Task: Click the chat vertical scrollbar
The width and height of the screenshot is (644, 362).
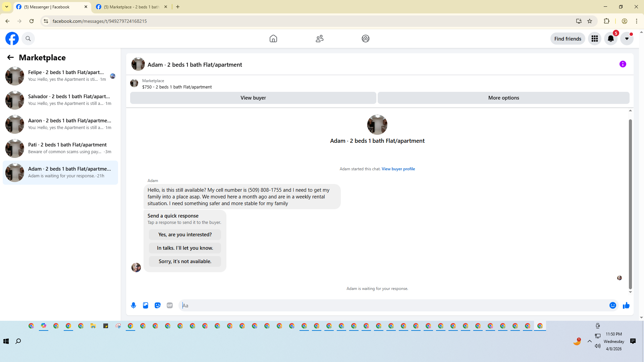Action: [x=630, y=204]
